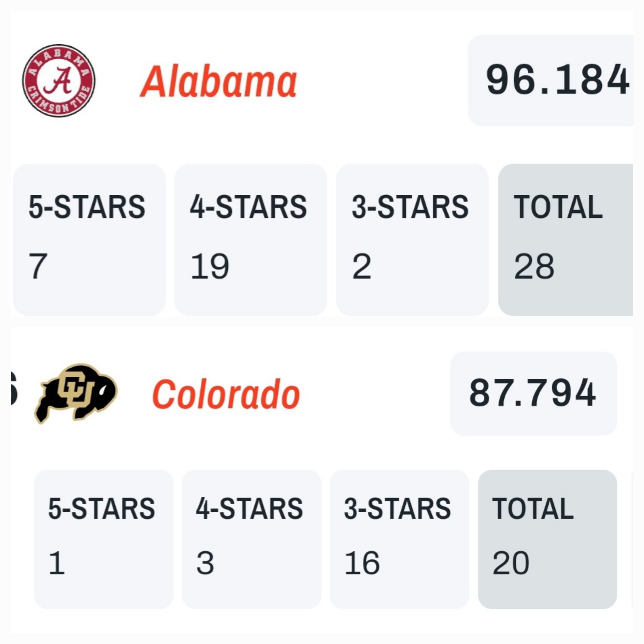Screen dimensions: 644x644
Task: Click the number 16 in Colorado's row
Action: [362, 563]
